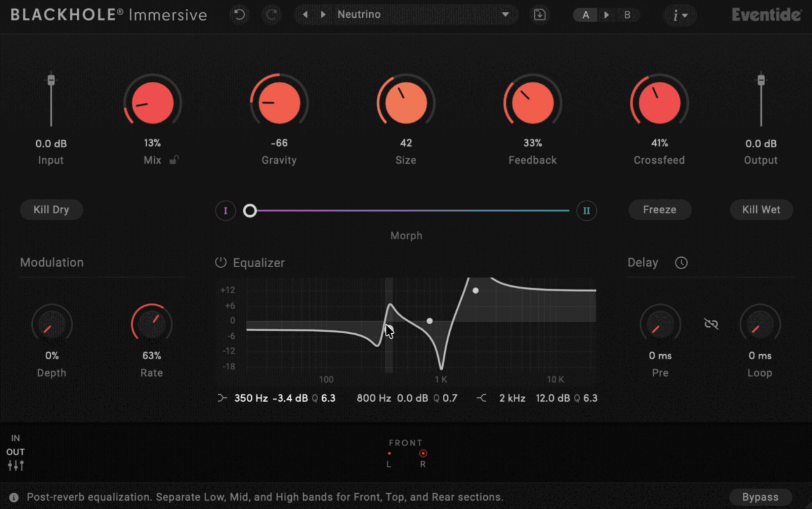
Task: Click the -3.4 dB low gain value
Action: pyautogui.click(x=290, y=399)
